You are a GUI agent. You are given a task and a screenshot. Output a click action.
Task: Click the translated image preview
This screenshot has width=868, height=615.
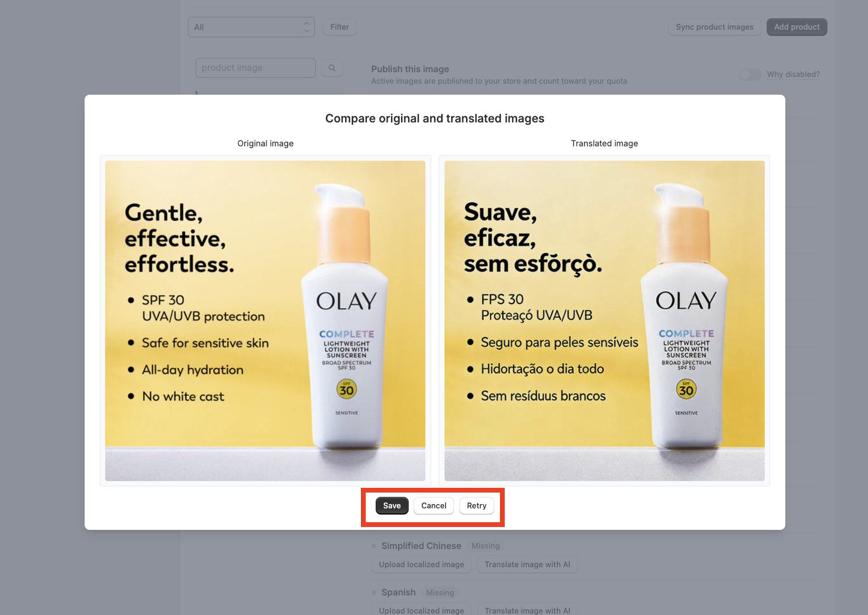(x=605, y=321)
